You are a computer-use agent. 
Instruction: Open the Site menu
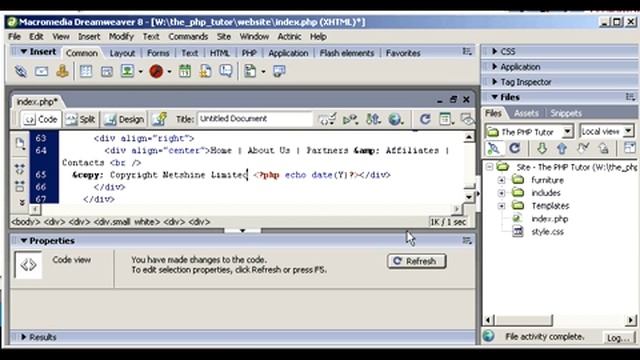224,36
